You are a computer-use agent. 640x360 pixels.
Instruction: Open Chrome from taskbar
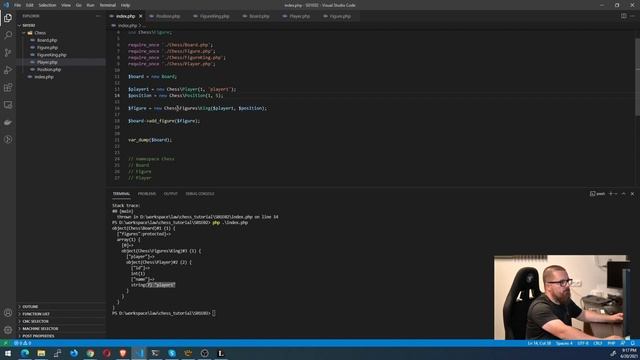(90, 353)
